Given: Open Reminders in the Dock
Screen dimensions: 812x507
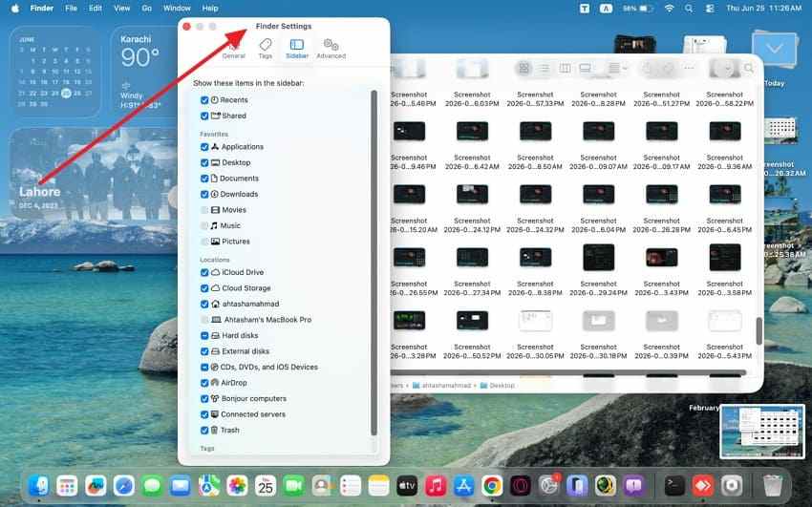Looking at the screenshot, I should pyautogui.click(x=351, y=486).
